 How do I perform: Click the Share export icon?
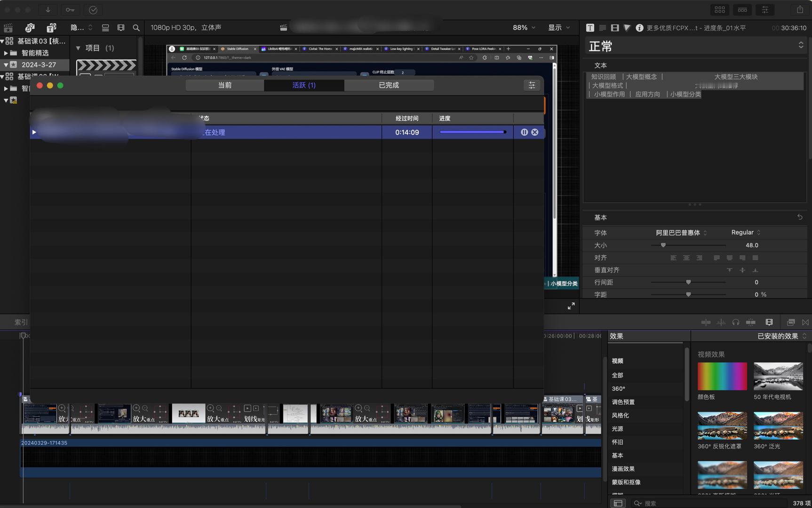pyautogui.click(x=800, y=9)
